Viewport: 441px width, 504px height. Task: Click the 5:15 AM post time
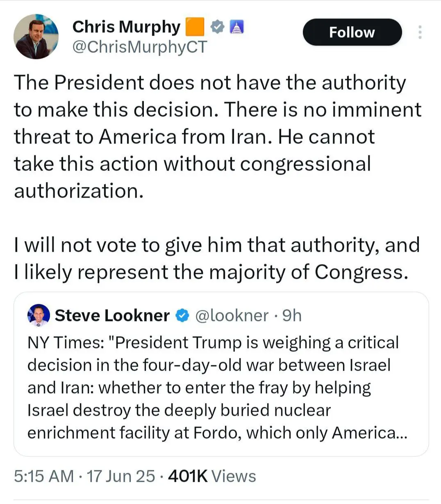tap(44, 476)
